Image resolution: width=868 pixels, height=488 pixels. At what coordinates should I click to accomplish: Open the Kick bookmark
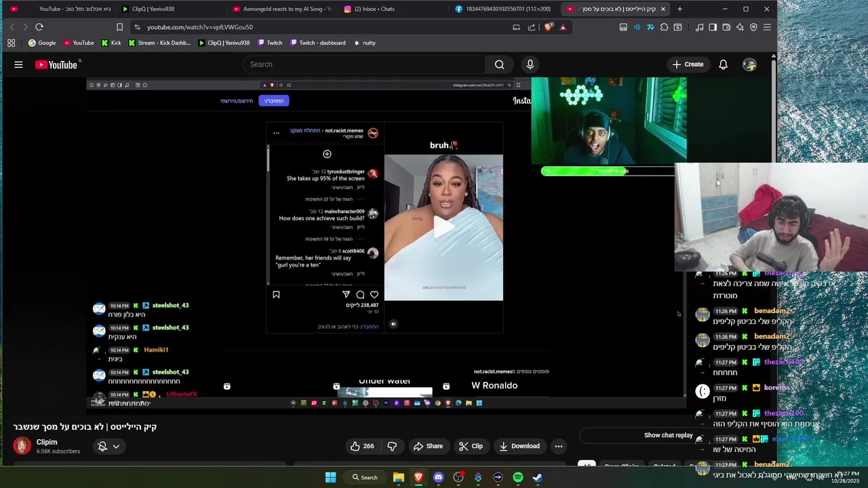(111, 43)
